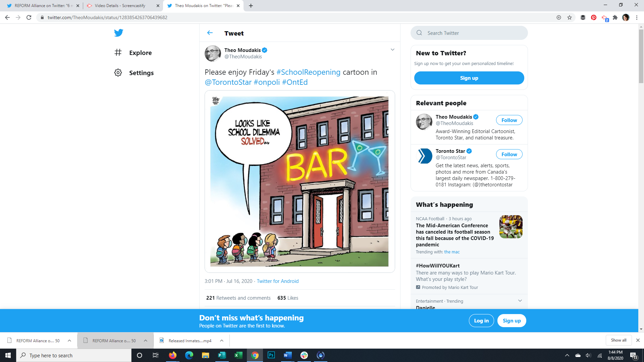Image resolution: width=644 pixels, height=362 pixels.
Task: Click the Log in button
Action: (481, 321)
